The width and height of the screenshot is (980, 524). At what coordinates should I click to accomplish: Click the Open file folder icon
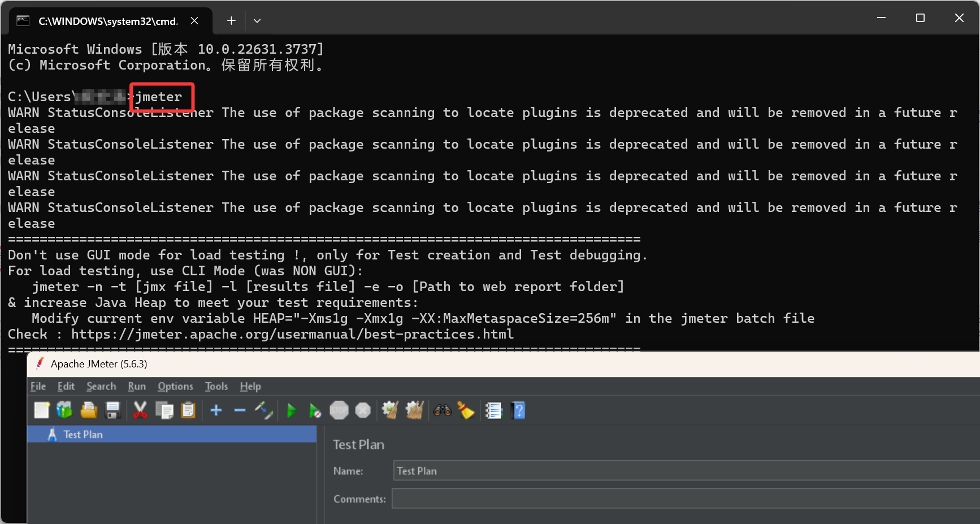89,410
